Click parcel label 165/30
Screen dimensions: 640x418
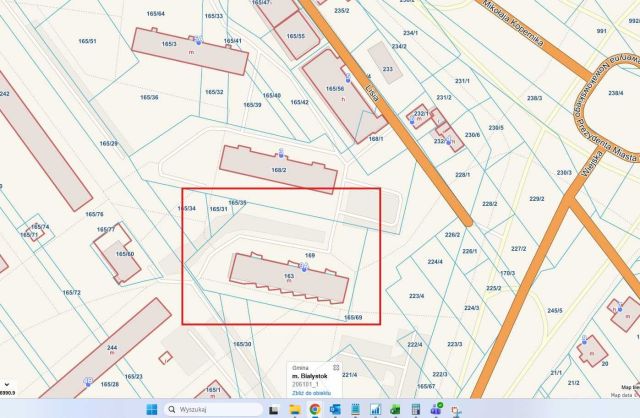[x=242, y=344]
